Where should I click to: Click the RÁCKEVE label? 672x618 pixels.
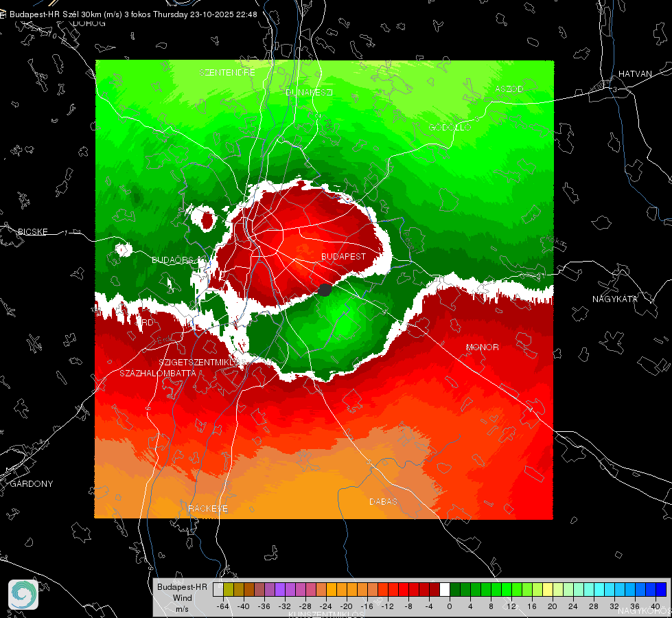(208, 509)
